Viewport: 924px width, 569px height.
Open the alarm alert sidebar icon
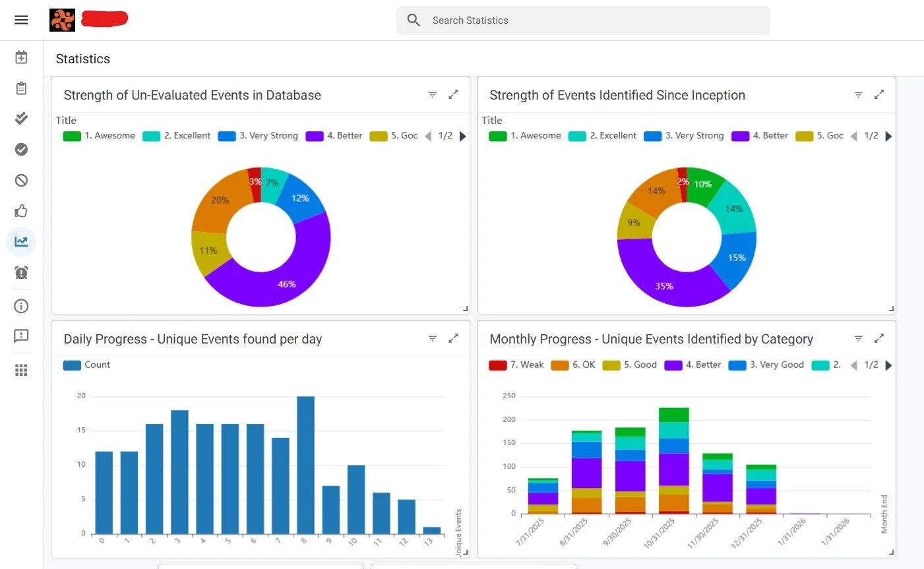(x=21, y=272)
